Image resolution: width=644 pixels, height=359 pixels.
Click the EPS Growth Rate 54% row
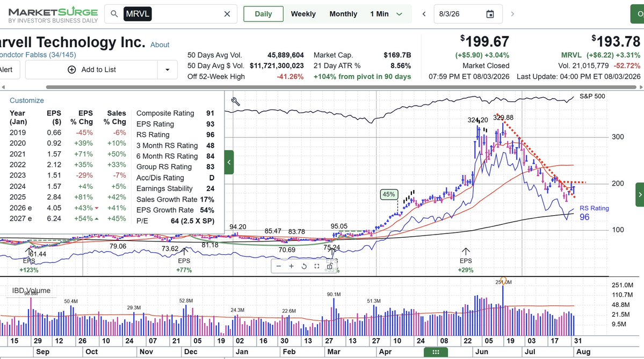coord(176,210)
